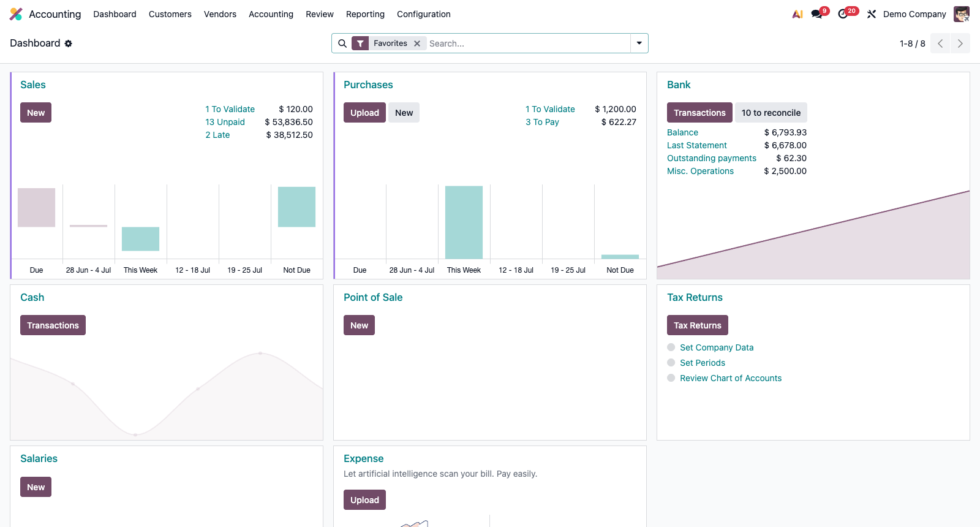This screenshot has height=527, width=980.
Task: Open the Salaries journal title
Action: [x=39, y=458]
